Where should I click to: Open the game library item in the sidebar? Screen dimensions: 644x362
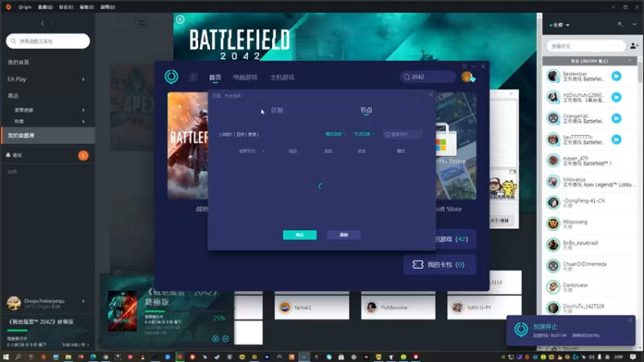47,135
